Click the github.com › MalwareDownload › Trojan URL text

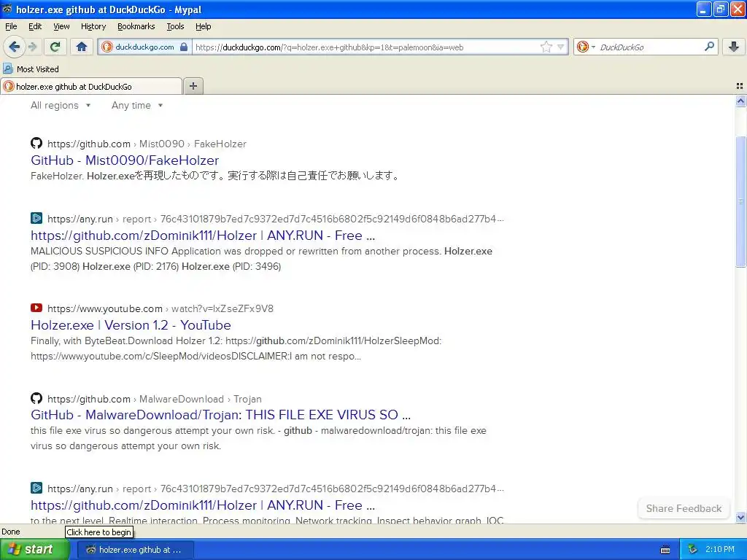point(155,399)
